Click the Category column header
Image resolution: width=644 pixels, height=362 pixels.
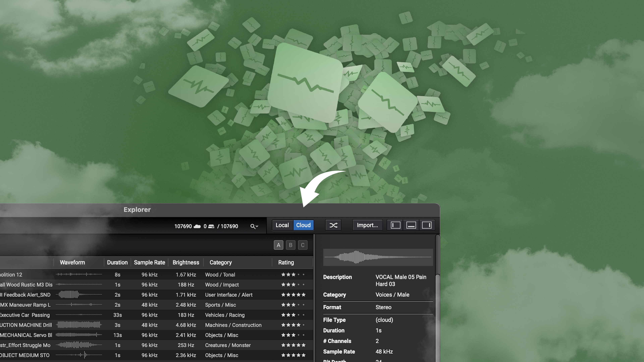[x=220, y=262]
